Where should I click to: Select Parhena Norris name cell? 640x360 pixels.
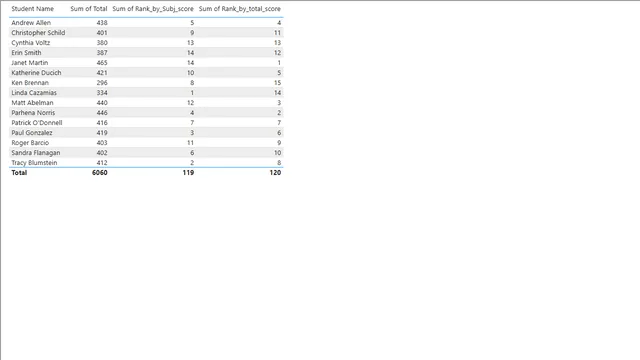tap(33, 113)
